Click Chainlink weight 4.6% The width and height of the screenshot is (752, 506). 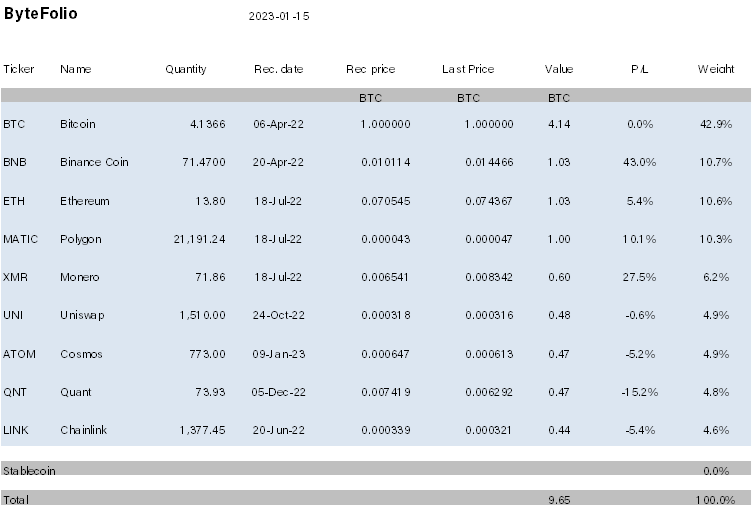tap(716, 430)
